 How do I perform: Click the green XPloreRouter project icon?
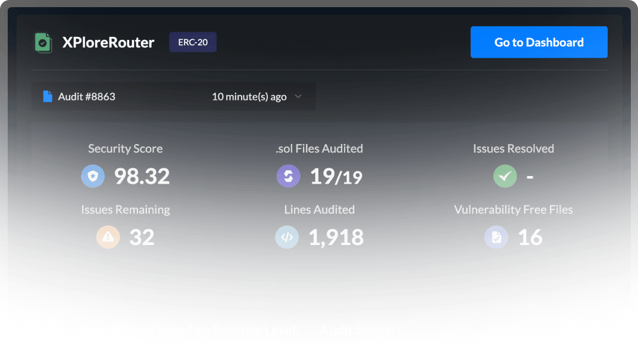[43, 43]
